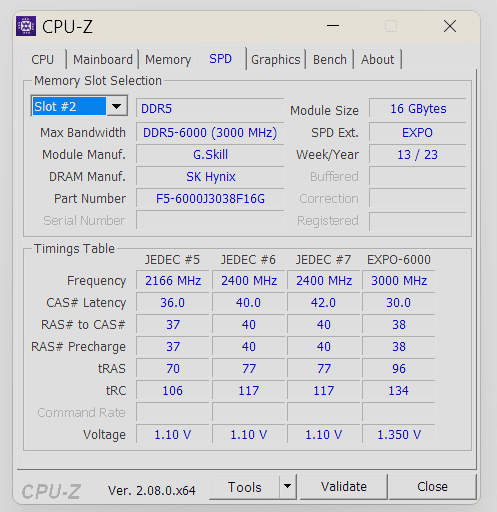Screen dimensions: 497x512
Task: Click the CAS# Latency row label
Action: tap(86, 303)
